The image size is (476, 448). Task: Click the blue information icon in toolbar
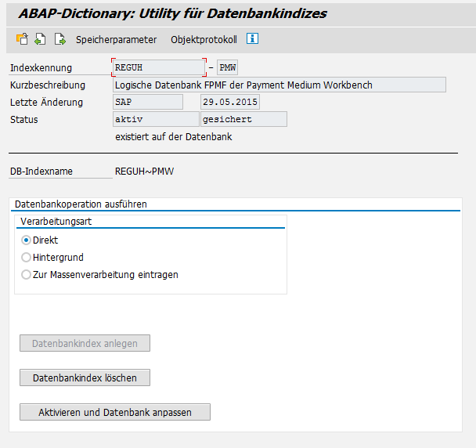coord(252,39)
